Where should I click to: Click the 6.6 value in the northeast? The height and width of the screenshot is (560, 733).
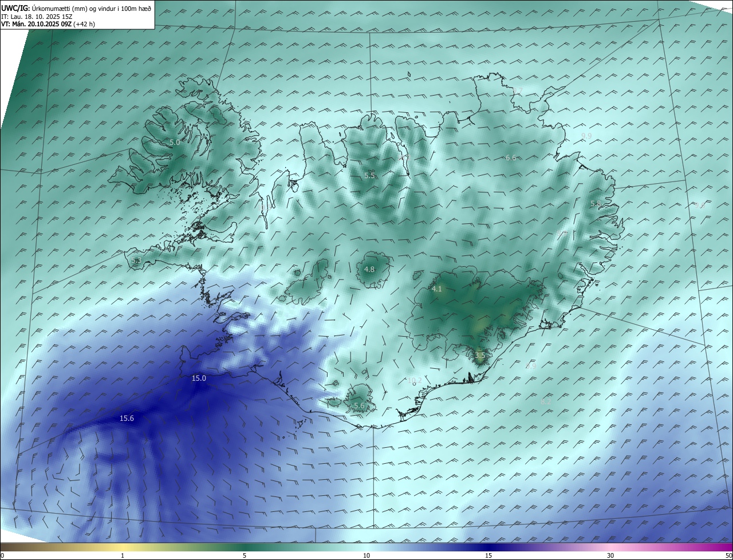(511, 158)
